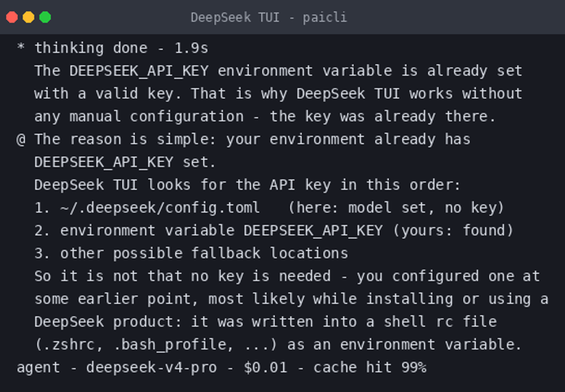Screen dimensions: 565x392
Task: Click the asterisk marker beside thinking done
Action: click(21, 47)
